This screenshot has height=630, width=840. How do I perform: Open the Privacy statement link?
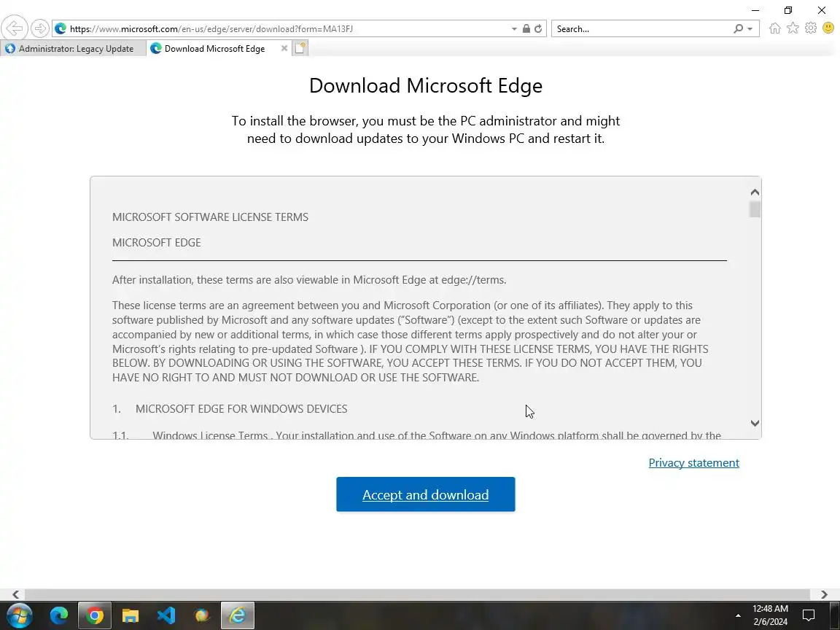pyautogui.click(x=693, y=463)
